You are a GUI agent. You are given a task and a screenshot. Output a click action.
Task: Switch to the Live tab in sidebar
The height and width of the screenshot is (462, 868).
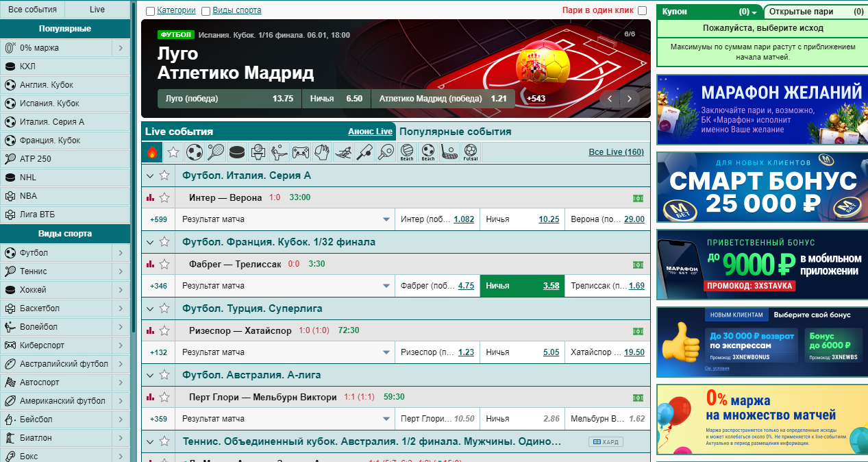pyautogui.click(x=97, y=10)
